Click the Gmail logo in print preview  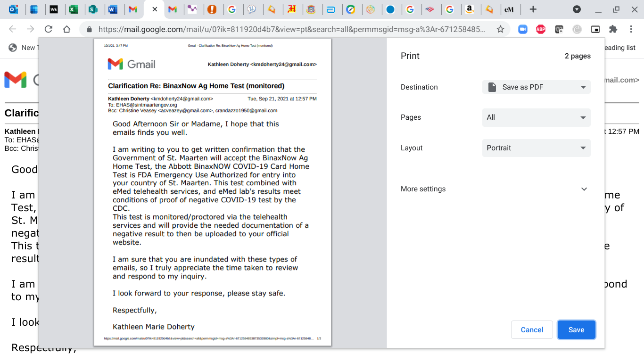[x=132, y=64]
